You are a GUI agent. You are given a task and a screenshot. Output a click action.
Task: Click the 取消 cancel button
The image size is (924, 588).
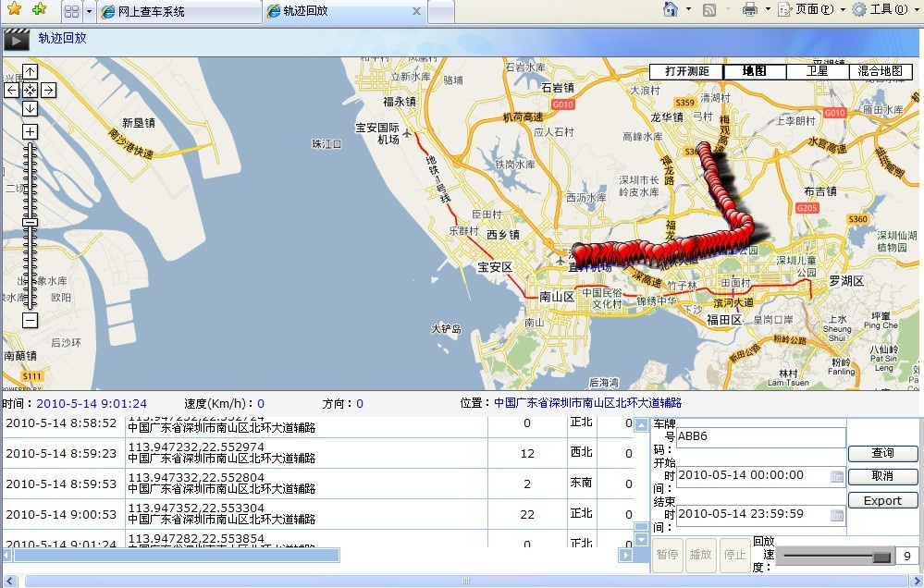(882, 476)
